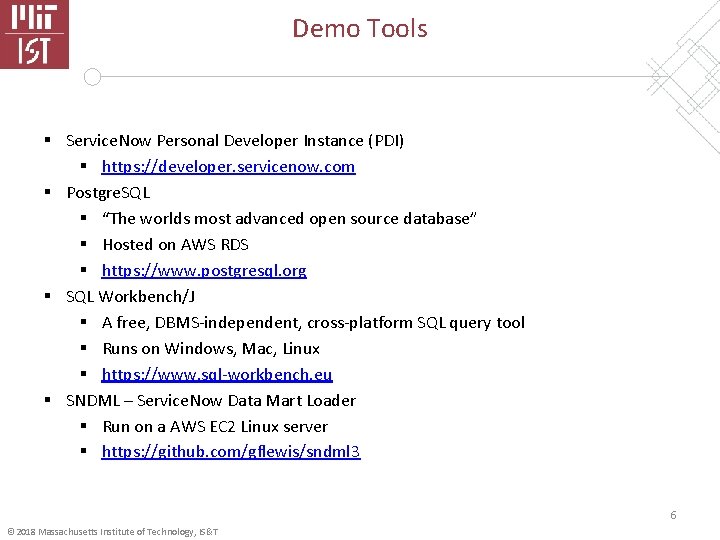Select 'Run on a AWS EC2 Linux server' line
The height and width of the screenshot is (540, 720).
[x=215, y=427]
